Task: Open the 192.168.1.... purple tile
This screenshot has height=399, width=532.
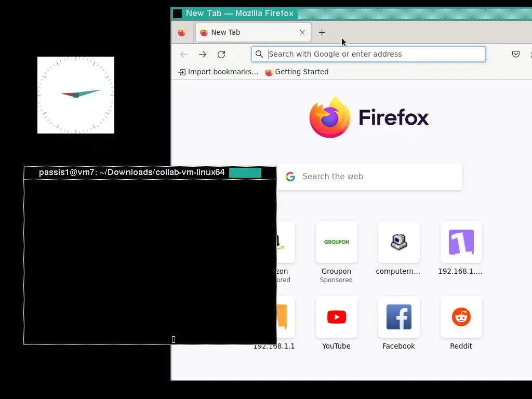Action: tap(461, 242)
